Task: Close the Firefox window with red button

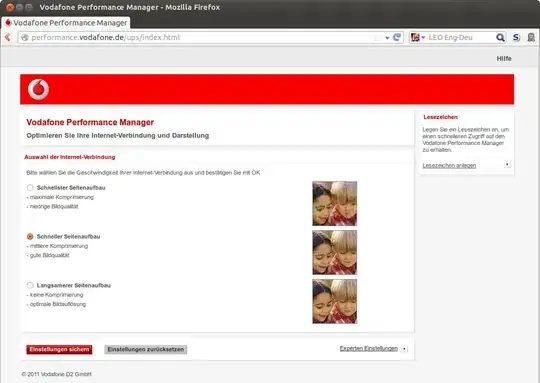Action: pos(10,7)
